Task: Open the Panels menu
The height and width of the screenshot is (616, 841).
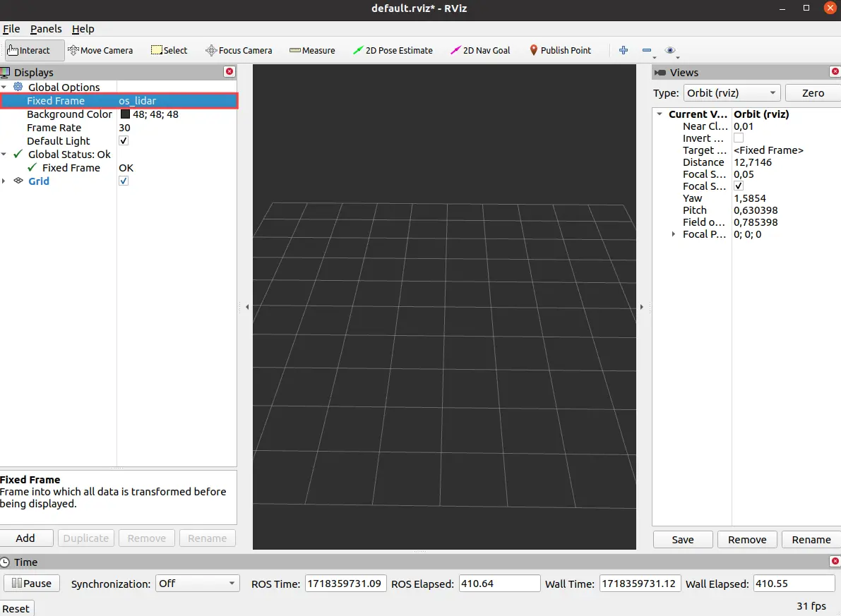Action: 46,29
